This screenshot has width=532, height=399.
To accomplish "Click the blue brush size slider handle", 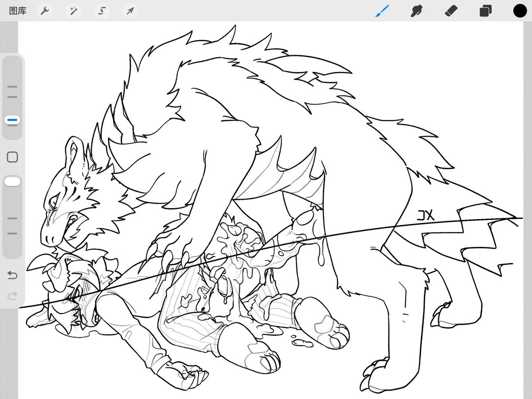I will (x=12, y=120).
